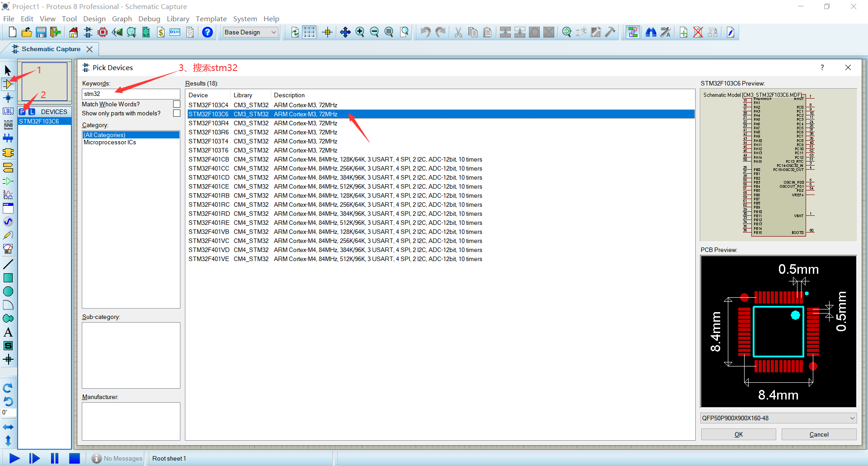
Task: Select the Component Mode tool
Action: (x=8, y=84)
